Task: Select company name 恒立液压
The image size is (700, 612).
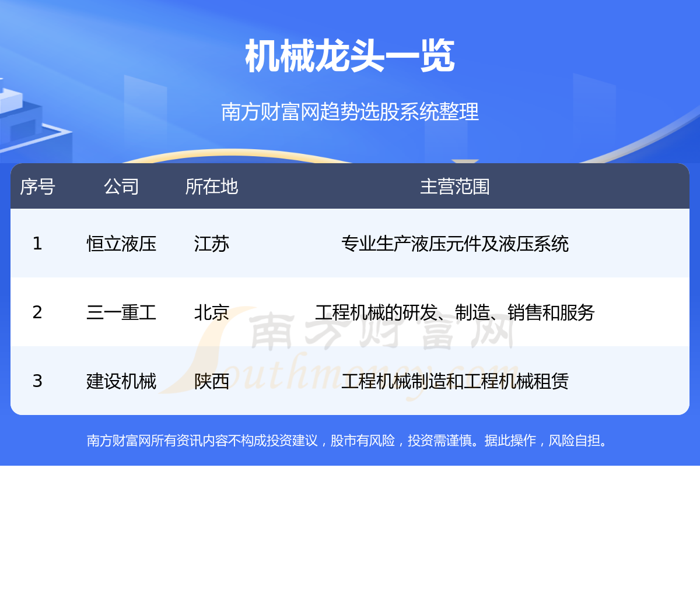Action: click(x=121, y=243)
